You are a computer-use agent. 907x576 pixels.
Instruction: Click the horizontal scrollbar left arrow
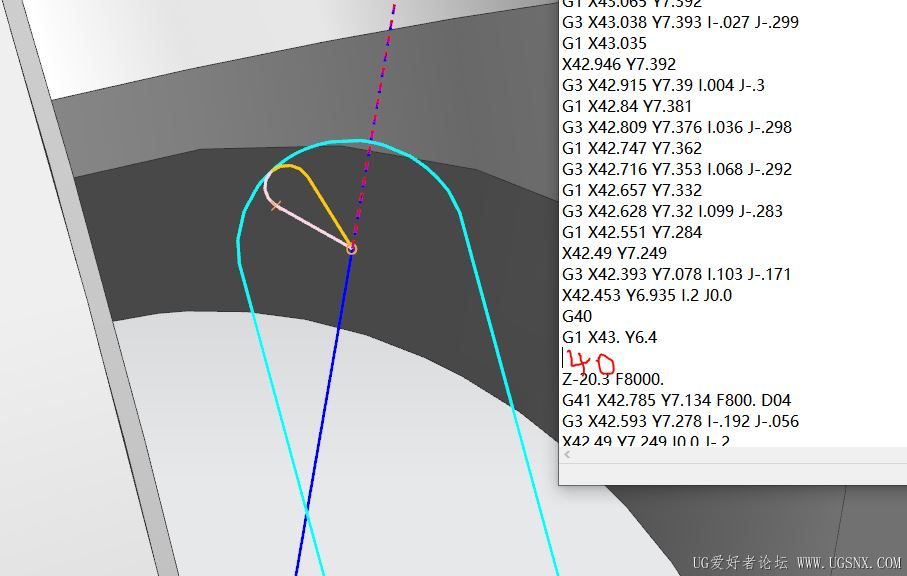click(x=567, y=455)
